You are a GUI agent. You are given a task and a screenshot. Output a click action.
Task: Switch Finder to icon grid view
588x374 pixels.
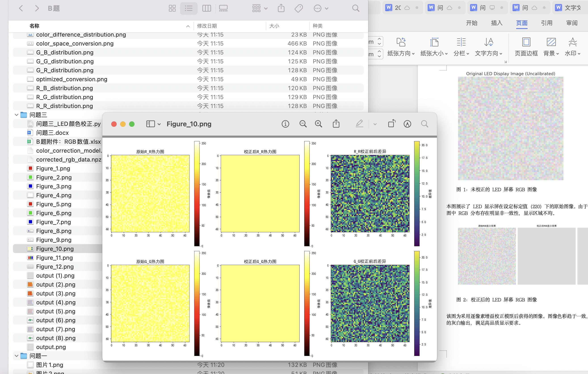click(x=172, y=8)
